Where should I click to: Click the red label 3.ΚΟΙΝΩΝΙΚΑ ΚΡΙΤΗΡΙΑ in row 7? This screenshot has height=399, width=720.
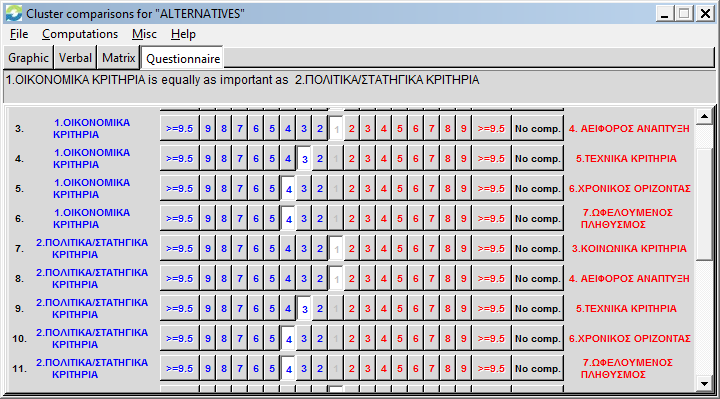pyautogui.click(x=629, y=248)
